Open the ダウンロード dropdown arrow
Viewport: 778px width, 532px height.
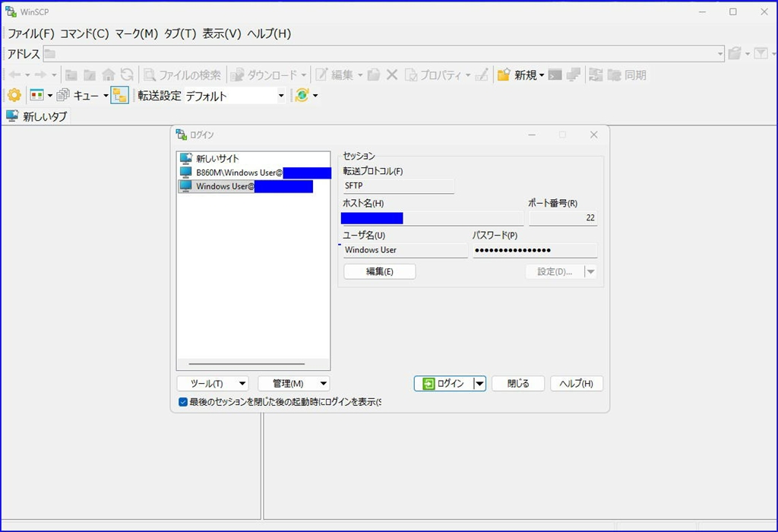[303, 75]
